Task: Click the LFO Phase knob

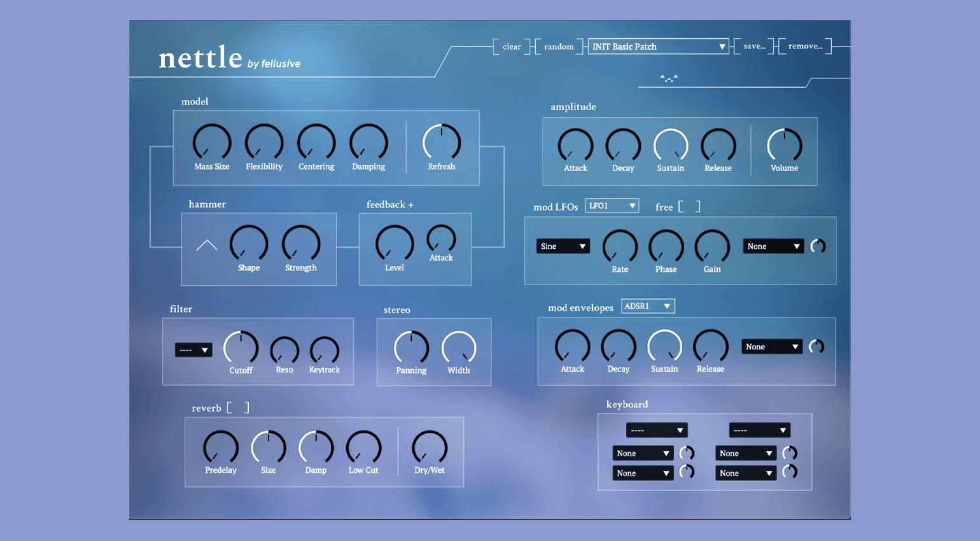Action: (x=666, y=247)
